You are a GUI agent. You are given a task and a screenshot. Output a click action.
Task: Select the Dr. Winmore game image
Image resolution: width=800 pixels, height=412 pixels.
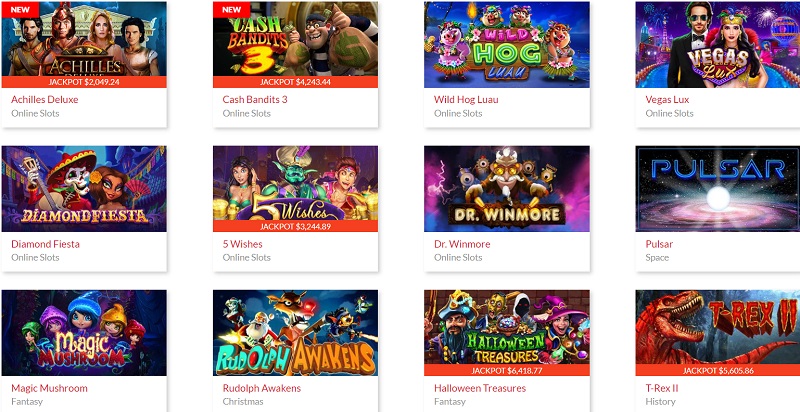pyautogui.click(x=507, y=189)
